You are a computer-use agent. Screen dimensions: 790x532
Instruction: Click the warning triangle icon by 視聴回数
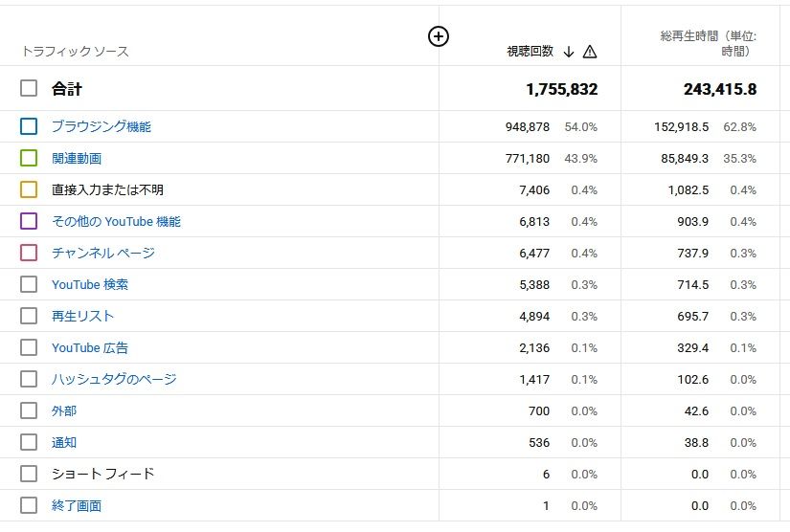[590, 52]
